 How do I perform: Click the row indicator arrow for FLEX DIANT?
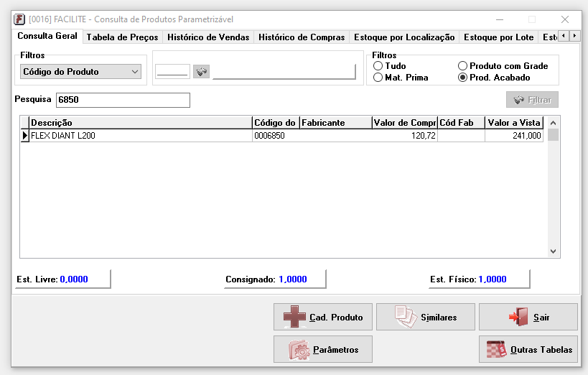pyautogui.click(x=24, y=136)
